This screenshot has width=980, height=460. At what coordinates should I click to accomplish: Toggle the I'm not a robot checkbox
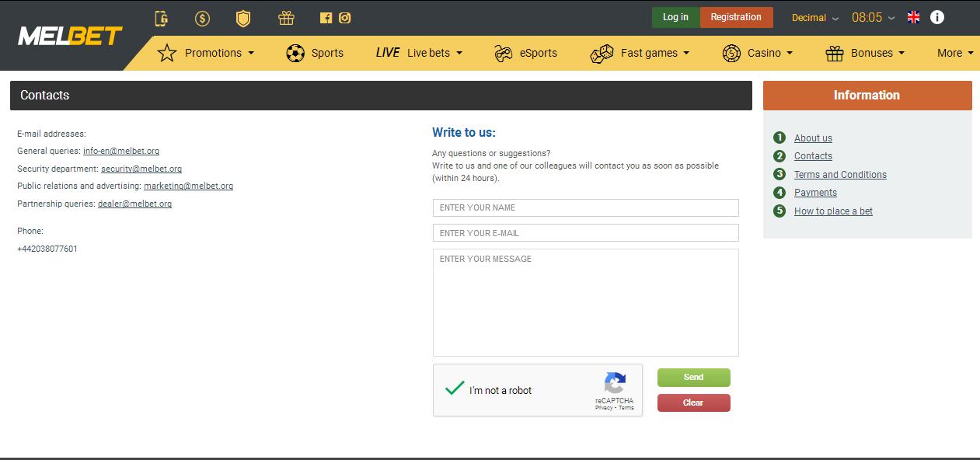[x=455, y=389]
